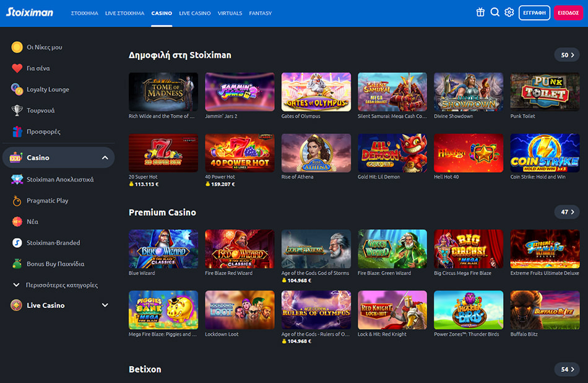The width and height of the screenshot is (588, 383).
Task: Open Big Circus Mega Fire Blaze thumbnail
Action: pos(469,249)
